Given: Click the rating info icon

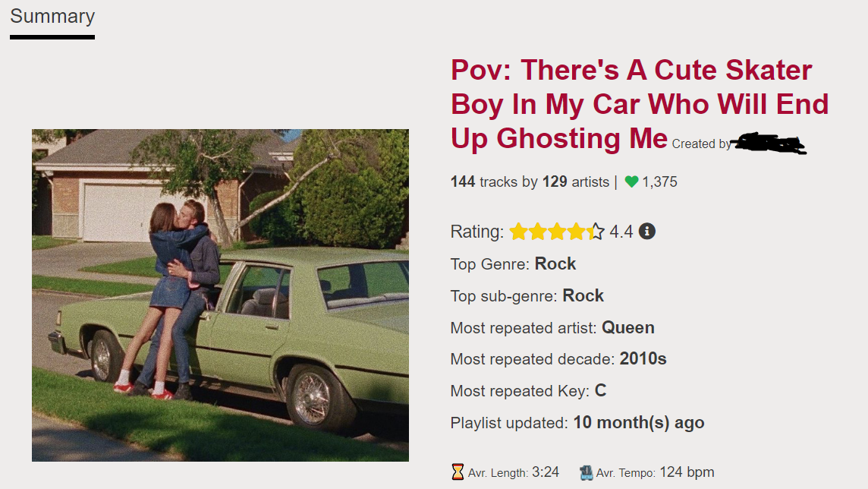Looking at the screenshot, I should tap(647, 231).
